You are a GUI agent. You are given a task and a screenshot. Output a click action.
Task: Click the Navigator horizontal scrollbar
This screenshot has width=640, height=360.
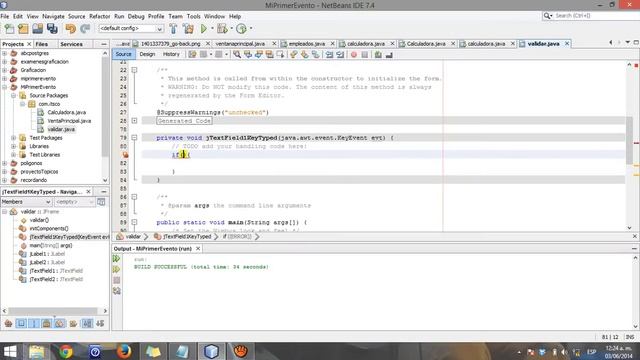[x=53, y=311]
